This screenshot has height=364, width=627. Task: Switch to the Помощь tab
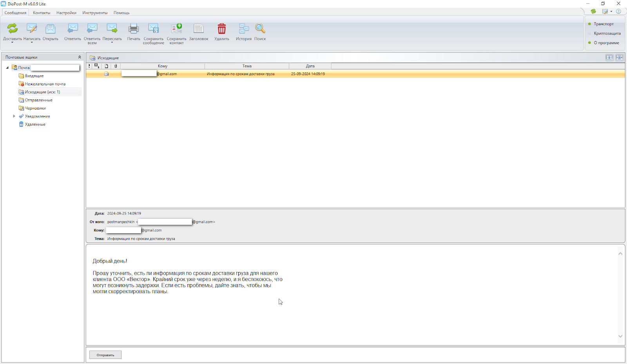pos(121,13)
